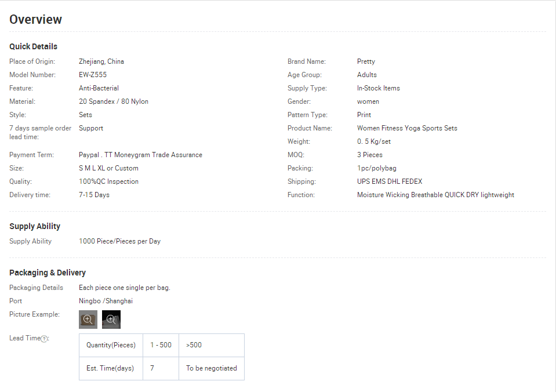The image size is (556, 392).
Task: Select the In-Stock Items supply type
Action: pyautogui.click(x=379, y=88)
